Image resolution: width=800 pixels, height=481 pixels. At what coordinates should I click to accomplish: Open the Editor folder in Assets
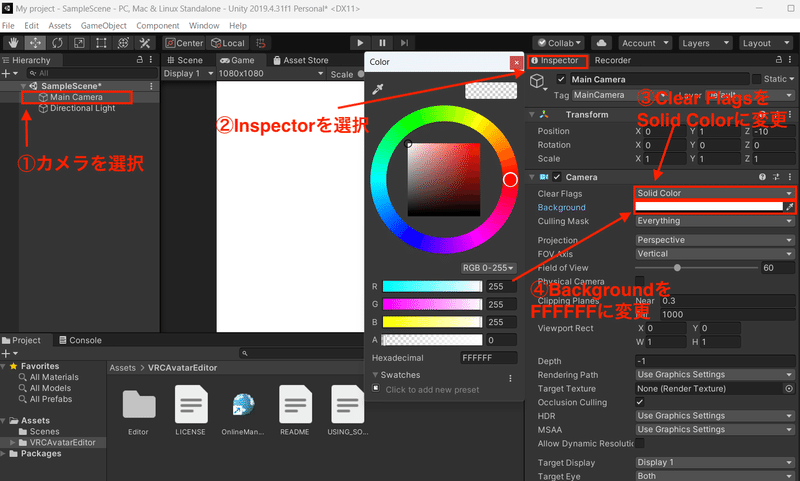(x=139, y=411)
